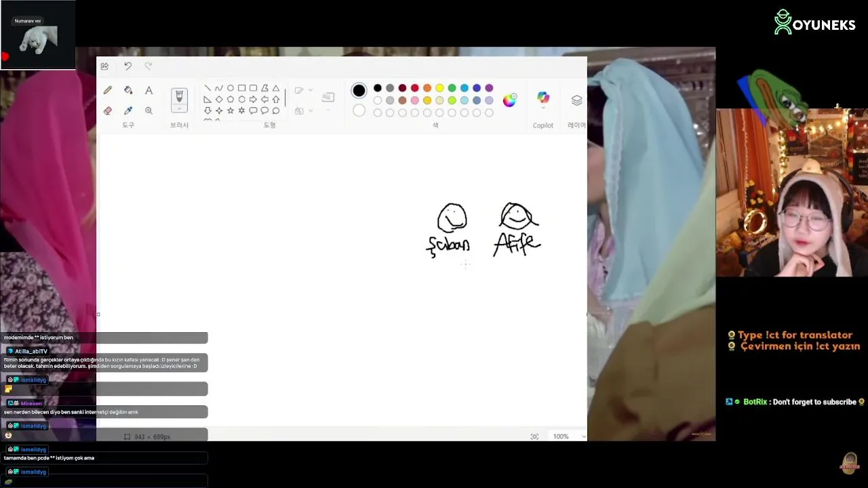Image resolution: width=868 pixels, height=488 pixels.
Task: Select Color 1 black primary swatch
Action: pyautogui.click(x=359, y=90)
